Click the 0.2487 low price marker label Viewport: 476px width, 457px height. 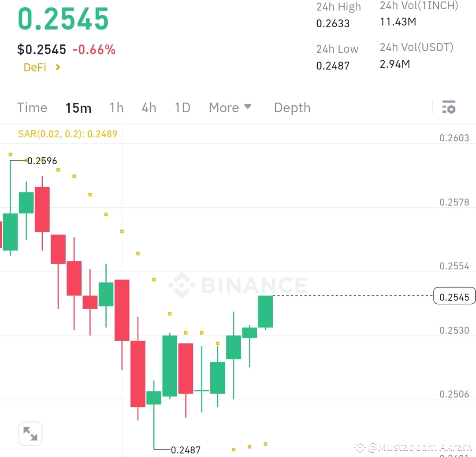[x=185, y=450]
